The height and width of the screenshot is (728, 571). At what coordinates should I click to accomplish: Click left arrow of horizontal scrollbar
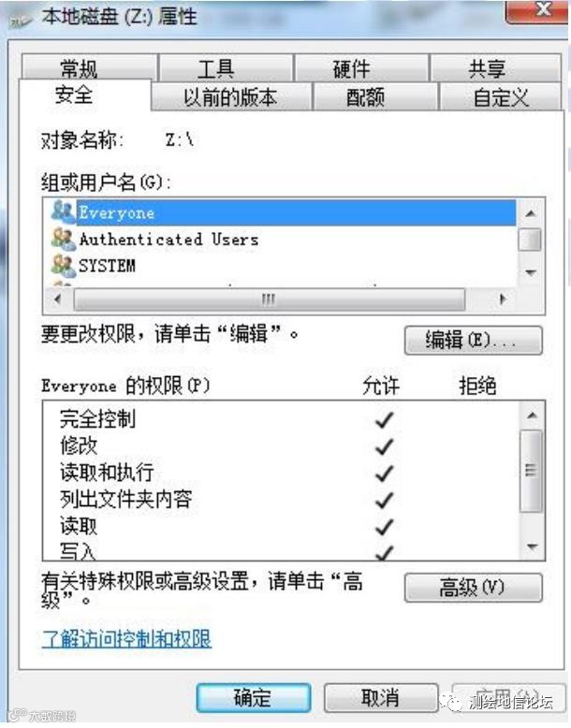pos(58,299)
